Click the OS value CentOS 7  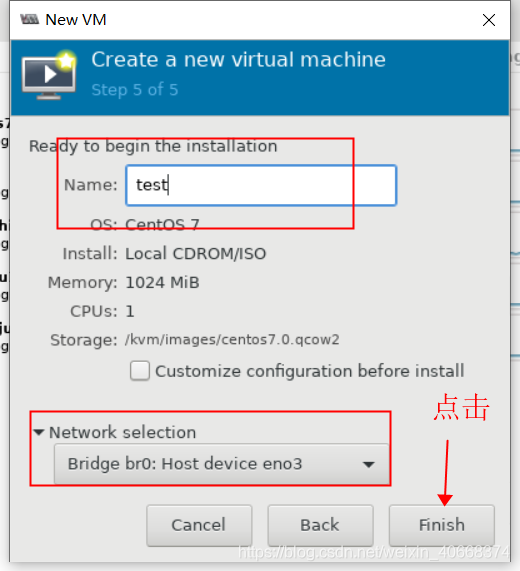pyautogui.click(x=162, y=225)
